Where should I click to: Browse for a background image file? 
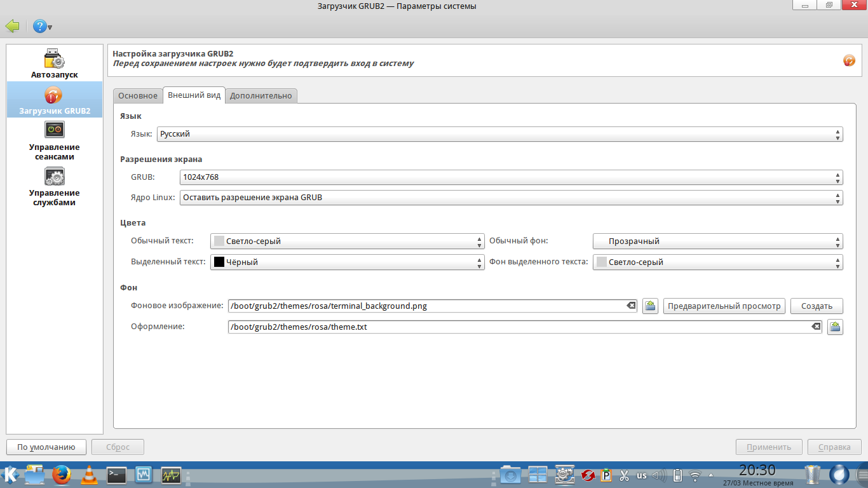pyautogui.click(x=650, y=306)
